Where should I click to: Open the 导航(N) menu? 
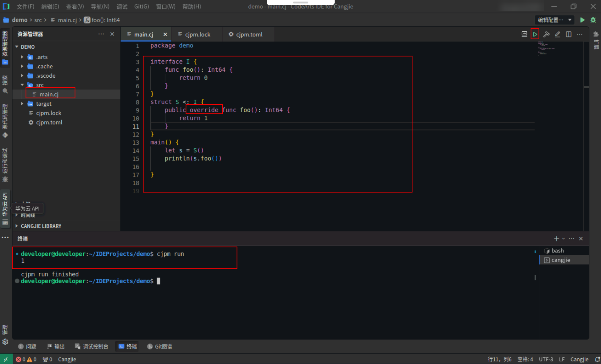(x=100, y=7)
